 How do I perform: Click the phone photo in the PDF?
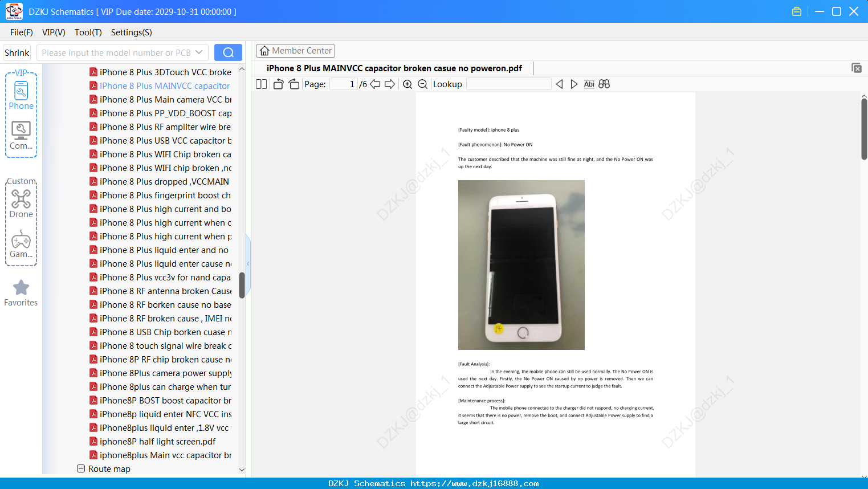[x=521, y=265]
